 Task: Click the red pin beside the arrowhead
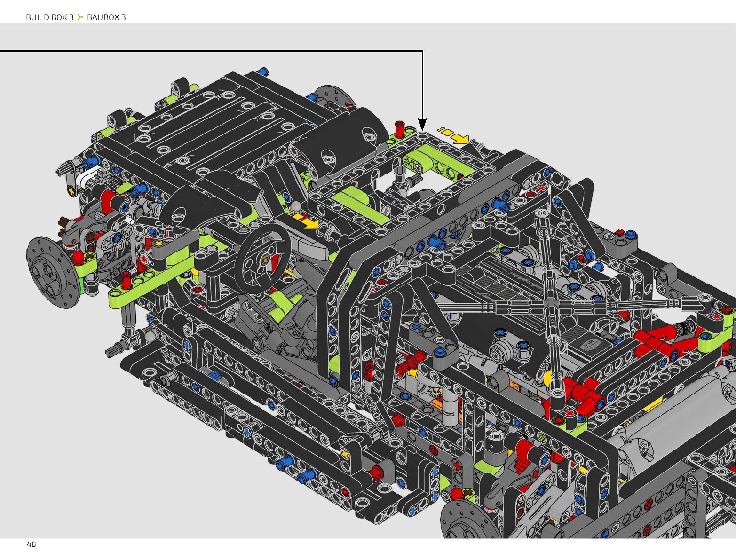[400, 129]
